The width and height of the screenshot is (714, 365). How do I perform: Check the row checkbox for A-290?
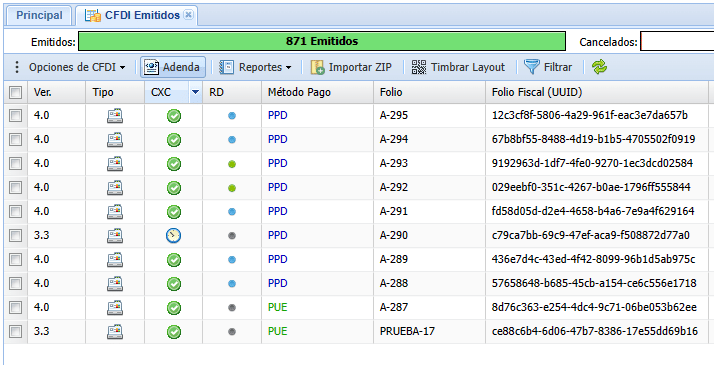pyautogui.click(x=15, y=235)
